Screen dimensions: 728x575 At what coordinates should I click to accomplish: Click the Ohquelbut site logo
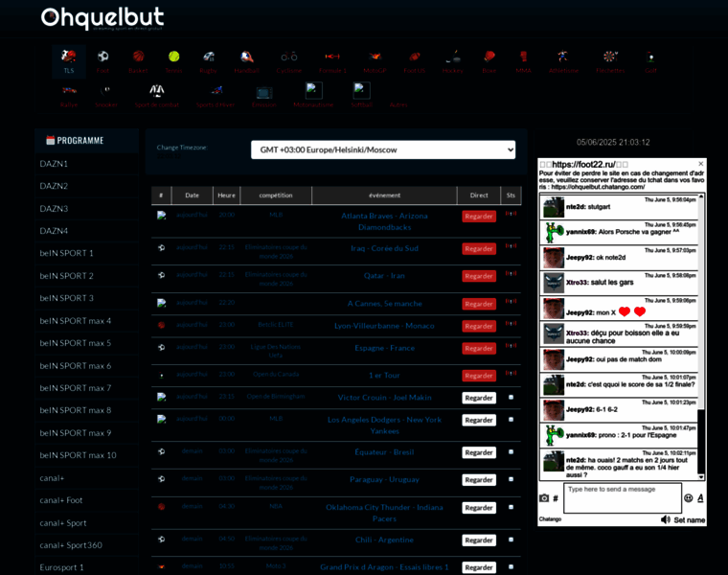click(x=102, y=17)
